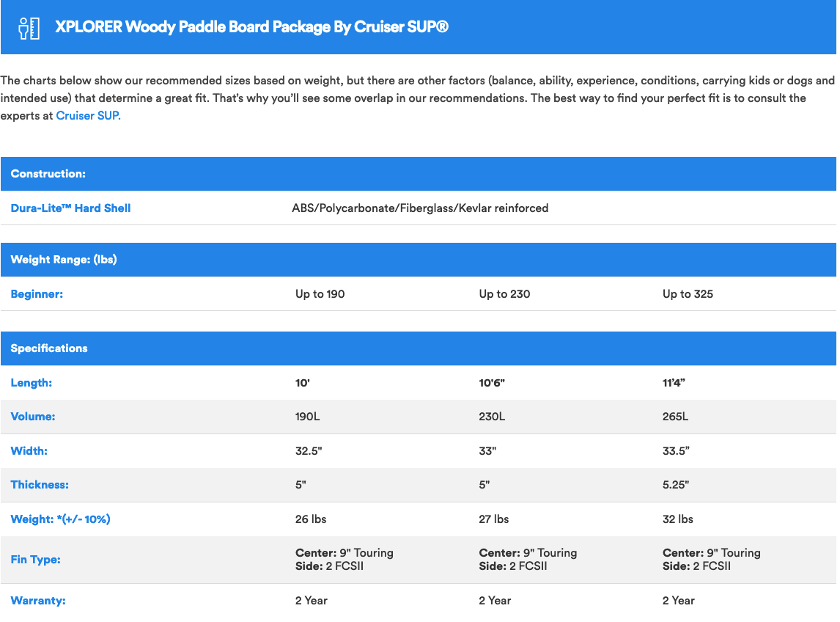This screenshot has width=840, height=622.
Task: Click the XPLORER Woody Paddle Board title
Action: (x=251, y=28)
